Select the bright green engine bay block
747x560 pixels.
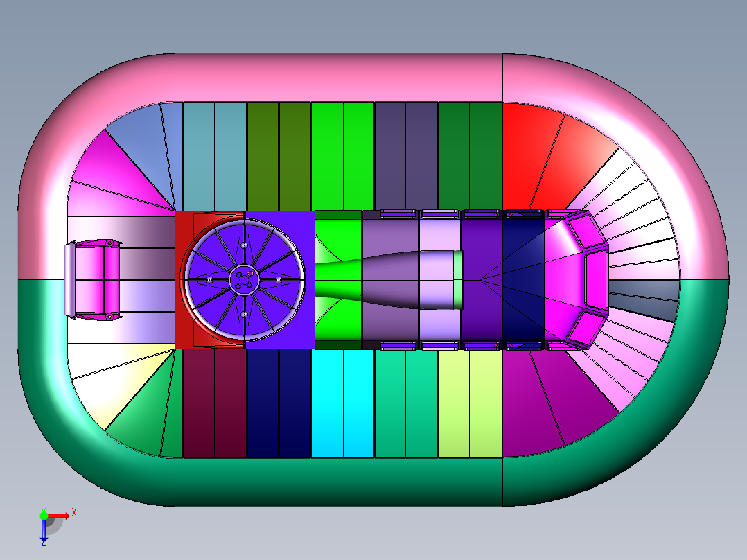[x=338, y=280]
